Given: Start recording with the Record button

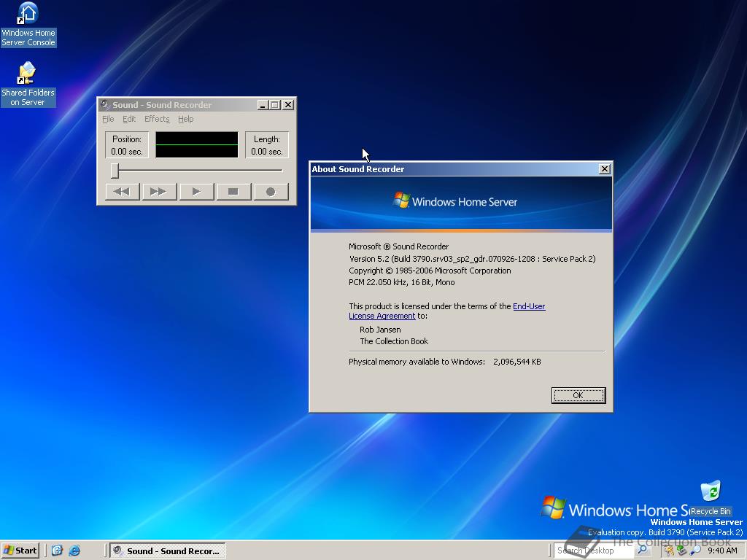Looking at the screenshot, I should click(x=271, y=192).
